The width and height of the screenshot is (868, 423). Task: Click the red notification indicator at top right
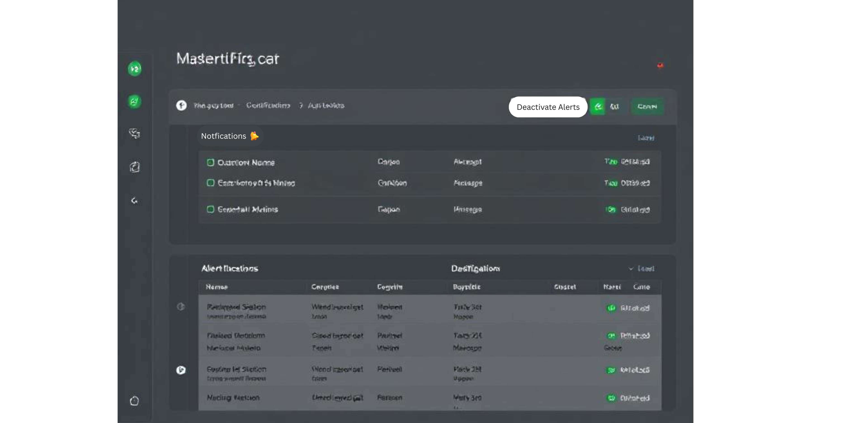click(x=660, y=65)
